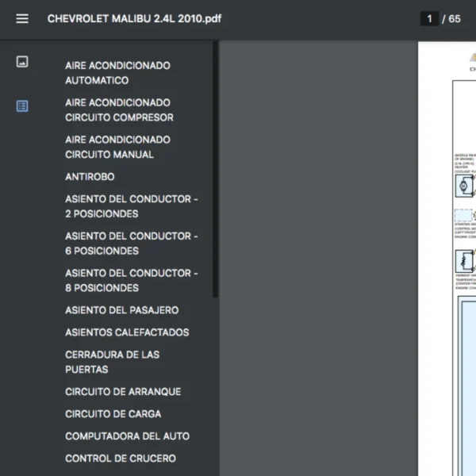Open ASIENTO DEL PASAJERO bookmark
476x476 pixels.
(x=121, y=310)
